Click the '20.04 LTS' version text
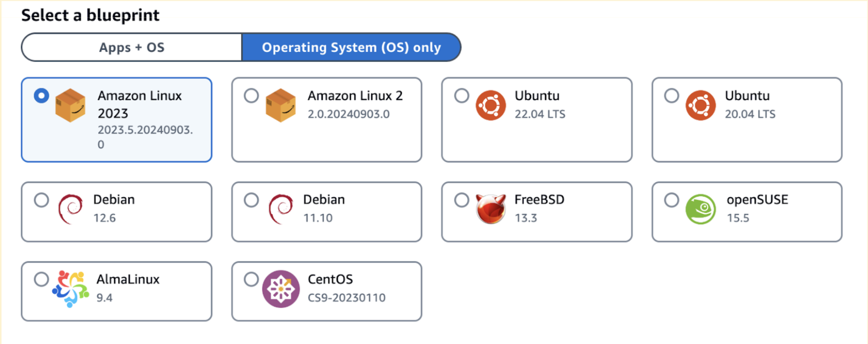Viewport: 868px width, 344px height. [x=750, y=114]
